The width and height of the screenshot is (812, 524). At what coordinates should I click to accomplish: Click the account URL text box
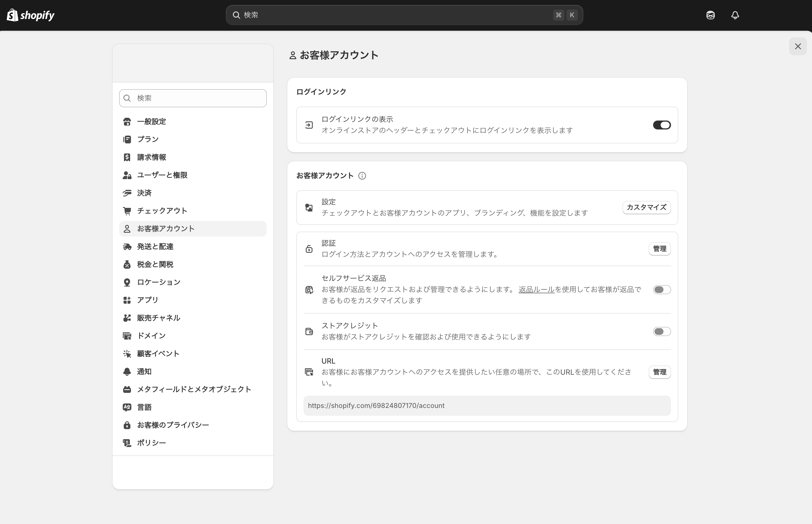pyautogui.click(x=487, y=406)
